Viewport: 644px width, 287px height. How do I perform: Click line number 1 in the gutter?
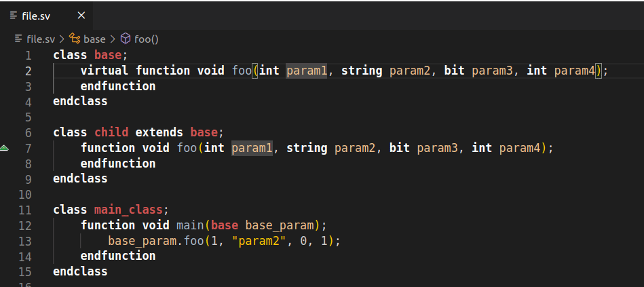click(28, 55)
